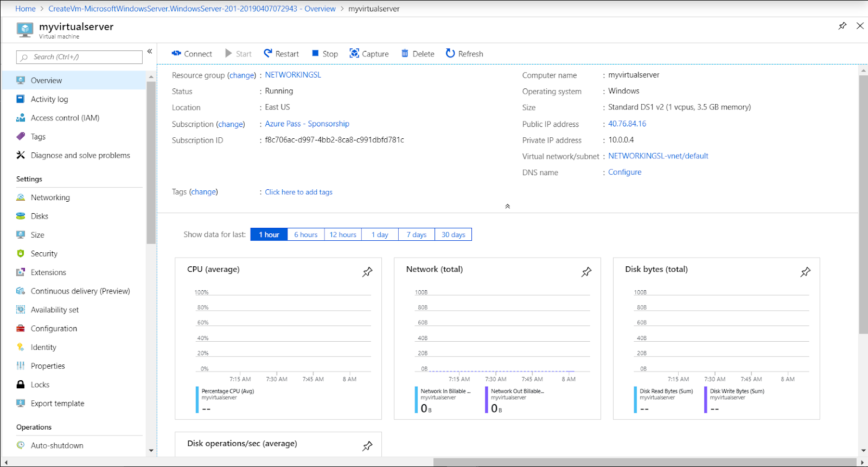This screenshot has width=868, height=467.
Task: Click change next to Resource group
Action: point(241,75)
